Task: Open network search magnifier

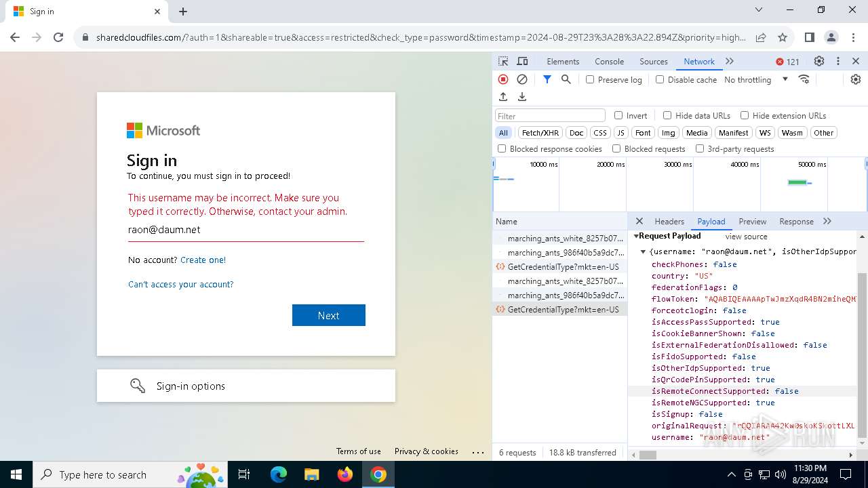Action: (x=566, y=79)
